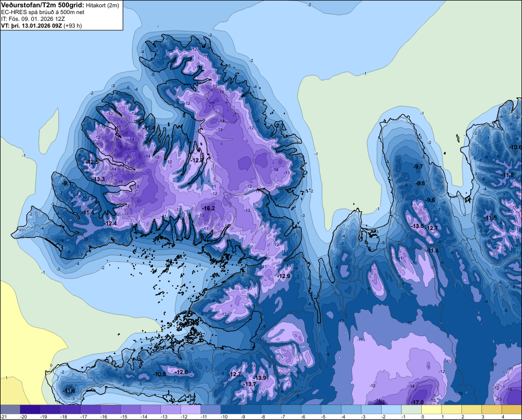
Task: Click the legend number -11
Action: 204,417
